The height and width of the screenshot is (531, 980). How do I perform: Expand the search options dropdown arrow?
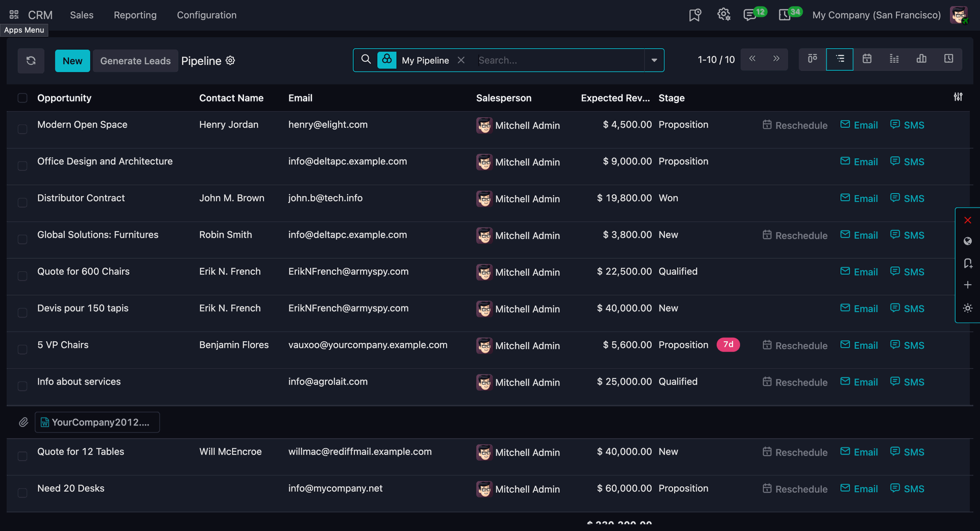pos(654,60)
